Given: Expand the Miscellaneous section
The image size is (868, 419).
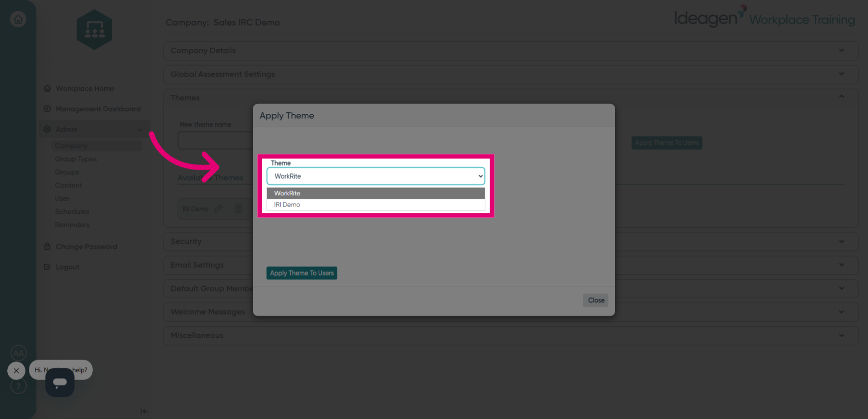Looking at the screenshot, I should (x=511, y=335).
